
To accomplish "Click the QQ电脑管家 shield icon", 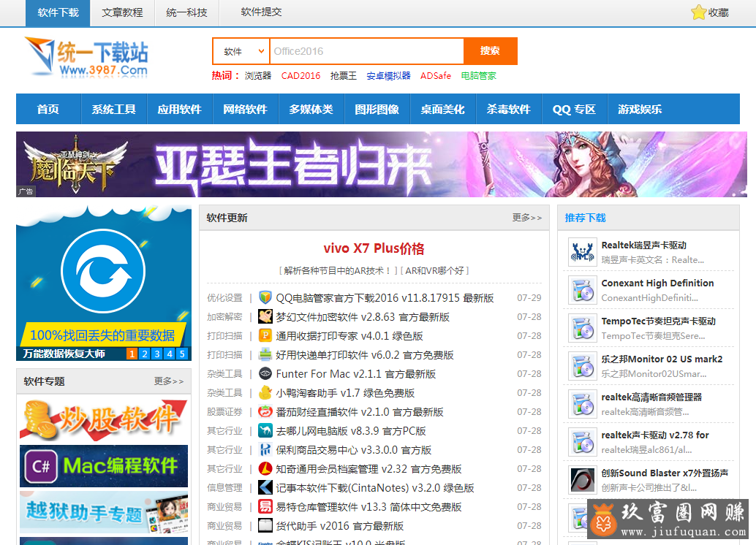I will [265, 297].
